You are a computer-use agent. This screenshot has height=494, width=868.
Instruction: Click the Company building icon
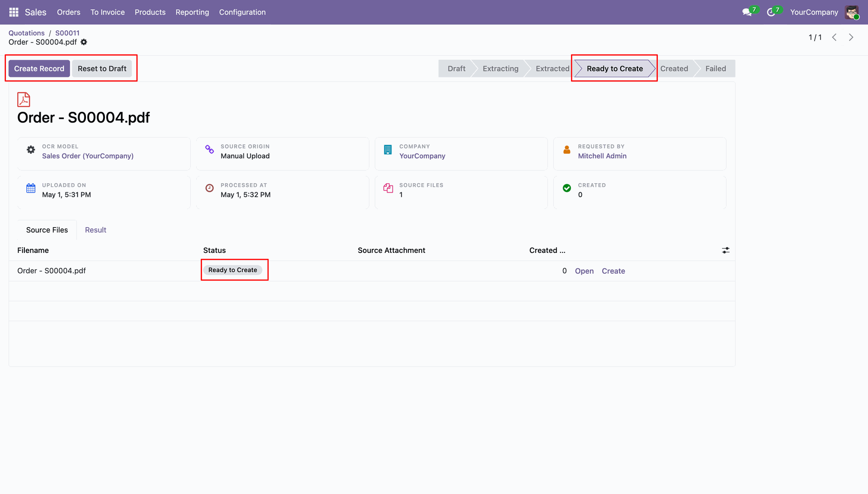[x=388, y=150]
